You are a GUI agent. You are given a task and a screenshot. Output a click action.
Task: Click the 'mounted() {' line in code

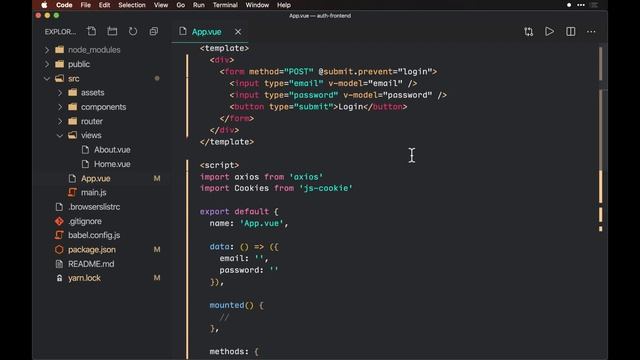coord(237,305)
